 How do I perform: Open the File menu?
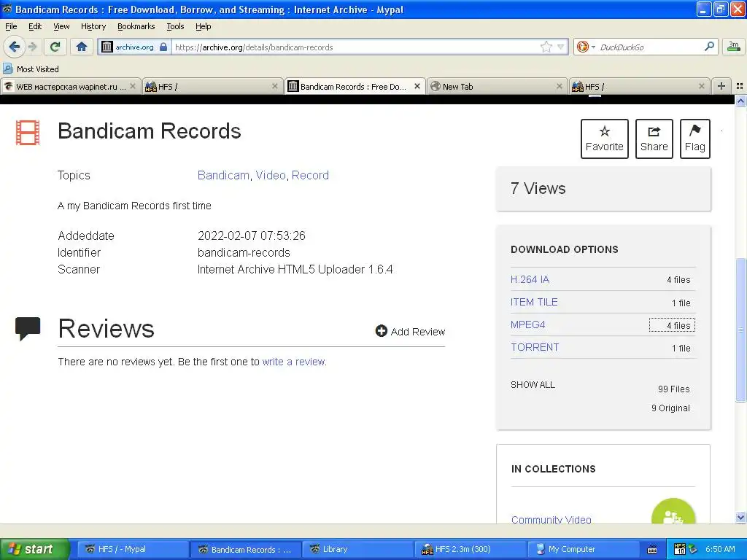point(11,27)
